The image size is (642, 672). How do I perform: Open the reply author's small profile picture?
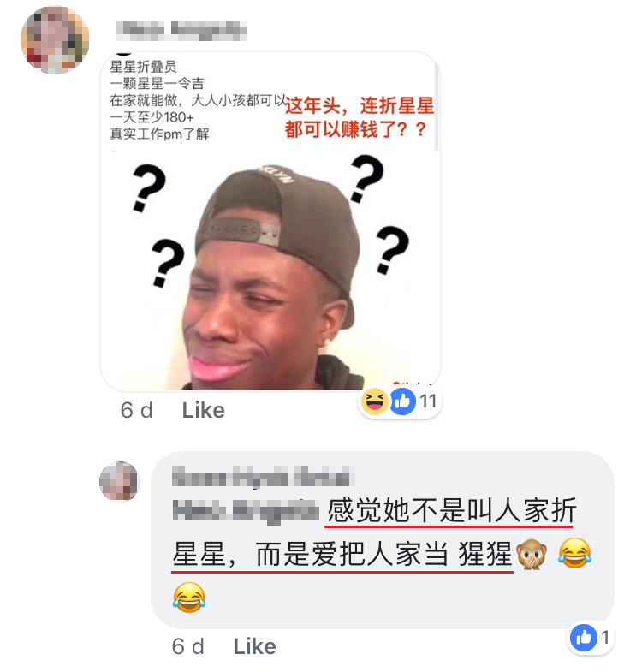tap(120, 481)
